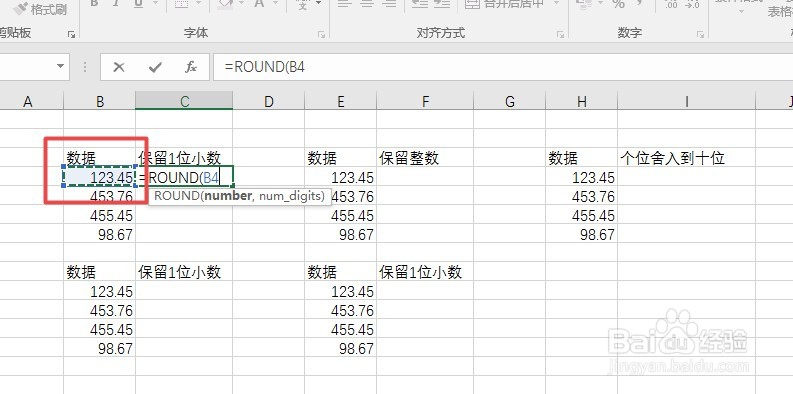Select column E header
The image size is (793, 394).
click(340, 102)
